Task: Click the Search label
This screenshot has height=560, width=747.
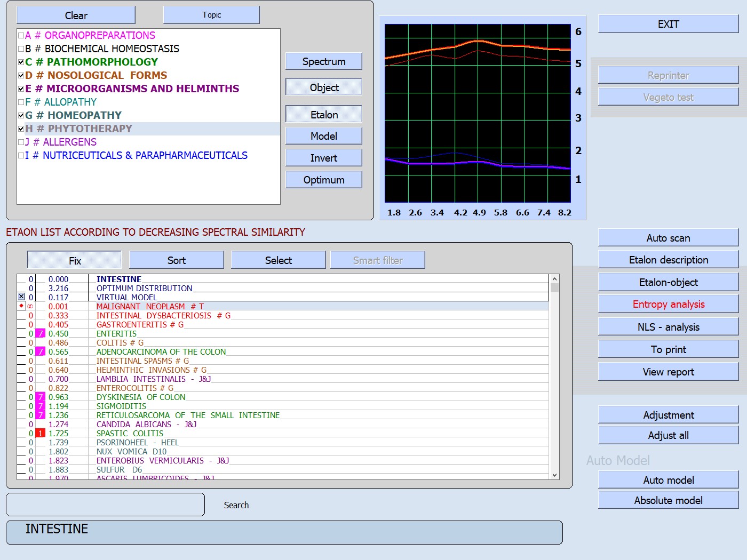Action: click(236, 505)
